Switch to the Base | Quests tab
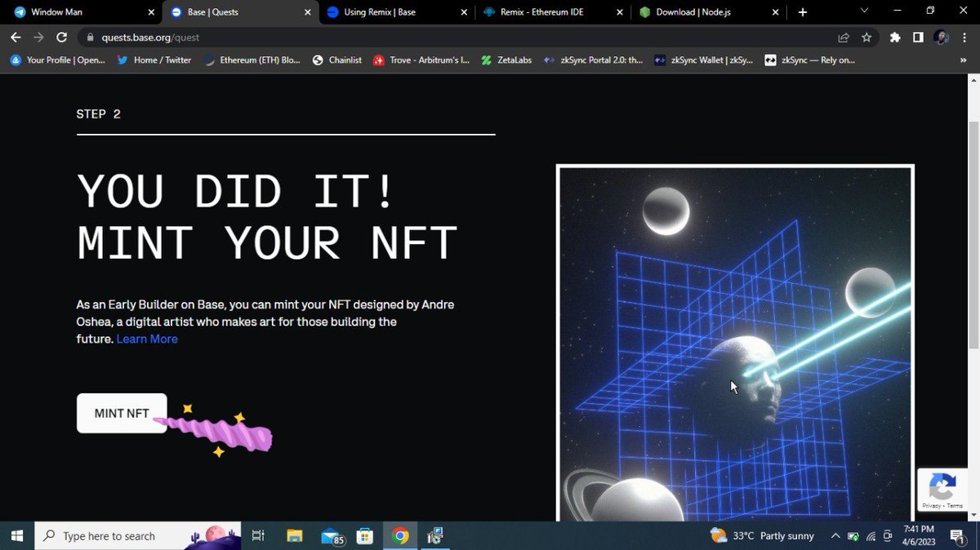The image size is (980, 550). coord(241,12)
